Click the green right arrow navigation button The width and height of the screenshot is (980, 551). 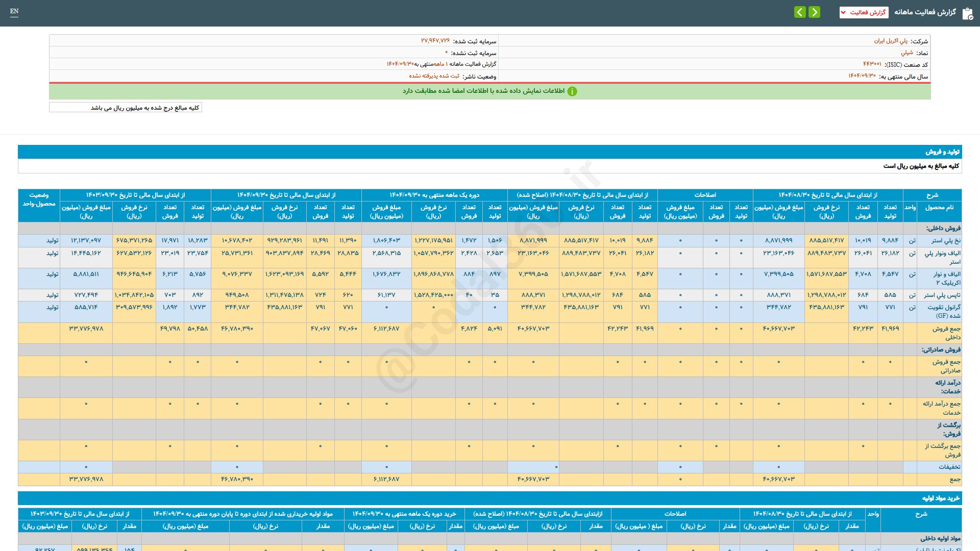point(815,12)
